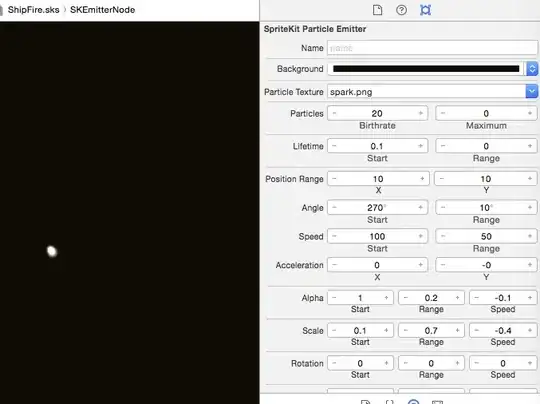This screenshot has width=540, height=404.
Task: Decrease Angle Range with minus button
Action: pos(443,207)
